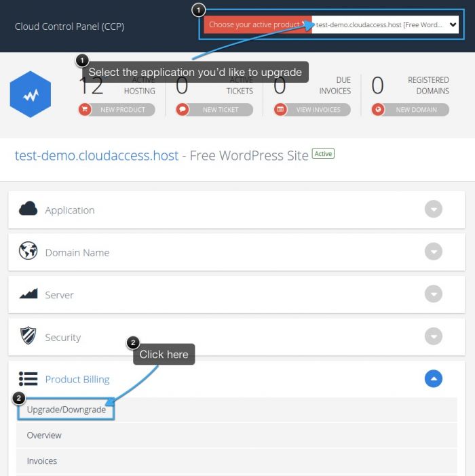Click the Registered Domains count label
Screen dimensions: 475x476
coord(428,85)
